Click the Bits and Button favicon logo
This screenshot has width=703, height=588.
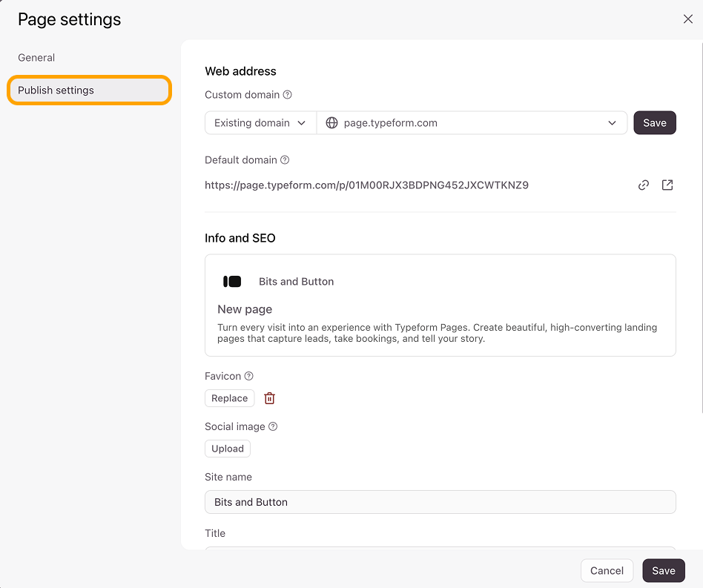pyautogui.click(x=232, y=282)
